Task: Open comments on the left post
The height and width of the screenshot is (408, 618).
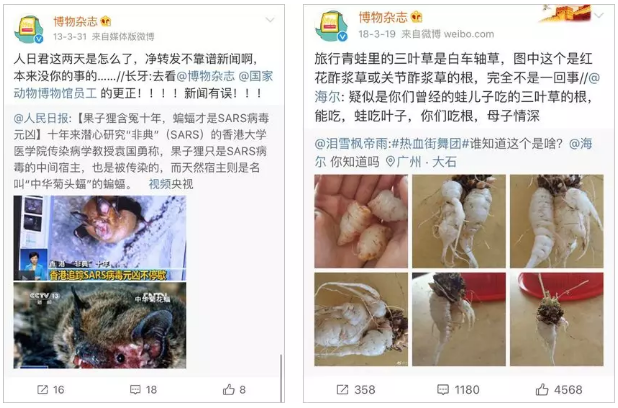Action: tap(143, 390)
